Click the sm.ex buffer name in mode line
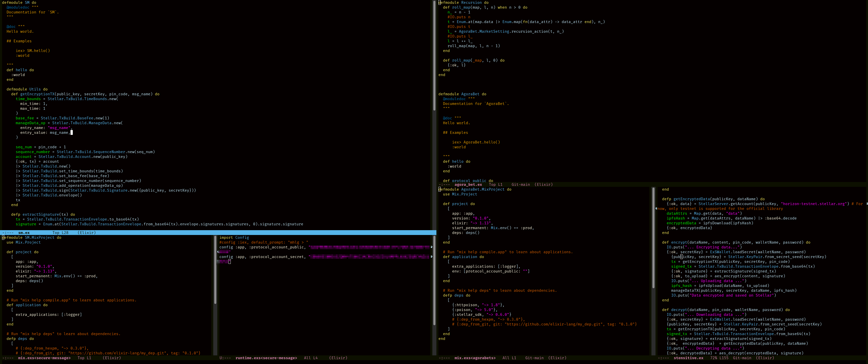Image resolution: width=868 pixels, height=364 pixels. (x=24, y=233)
